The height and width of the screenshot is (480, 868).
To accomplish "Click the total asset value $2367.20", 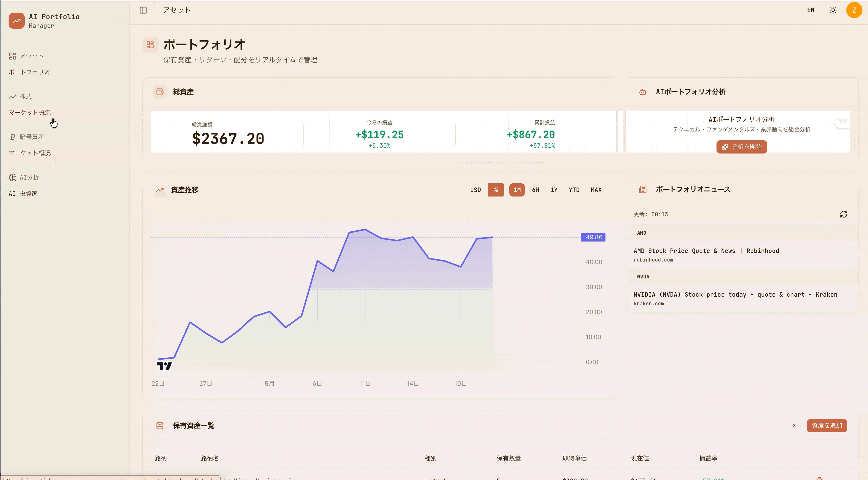I will pos(228,138).
